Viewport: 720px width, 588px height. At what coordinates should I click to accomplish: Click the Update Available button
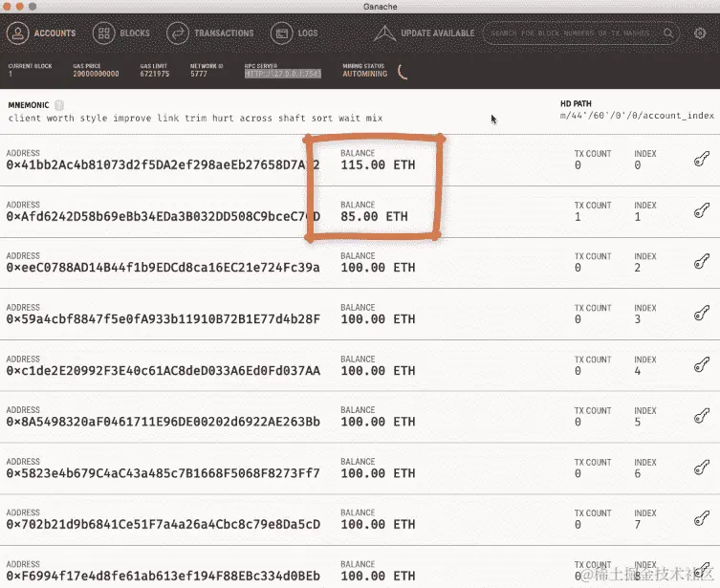click(x=425, y=33)
